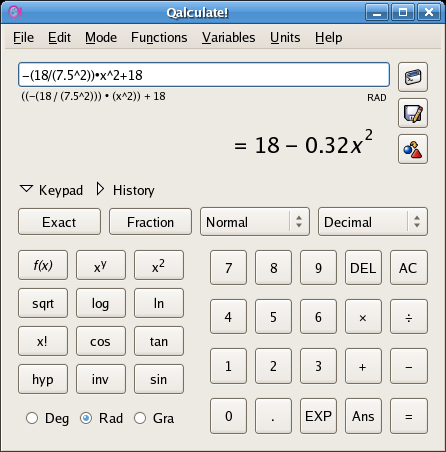This screenshot has height=452, width=446.
Task: Select the Gra angle radio button
Action: tap(140, 418)
